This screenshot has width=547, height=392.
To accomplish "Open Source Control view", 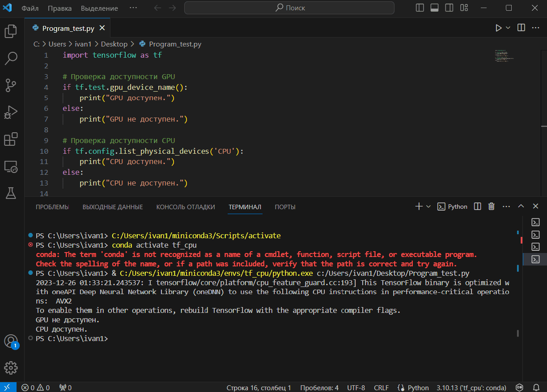I will click(x=11, y=85).
